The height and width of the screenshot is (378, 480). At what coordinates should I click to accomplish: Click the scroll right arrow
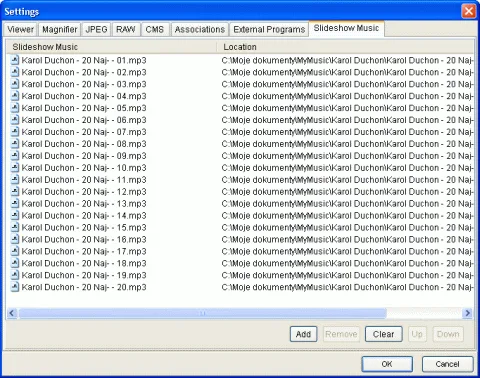pyautogui.click(x=467, y=313)
